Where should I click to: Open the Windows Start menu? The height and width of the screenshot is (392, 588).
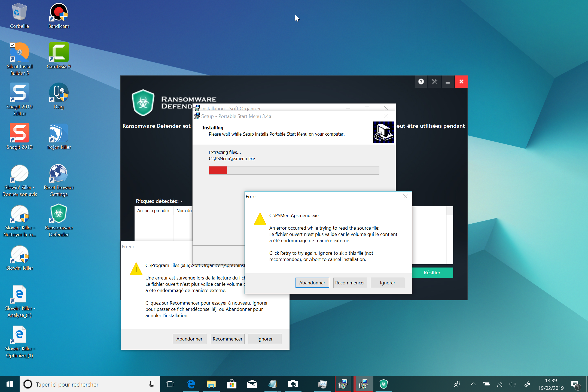click(10, 384)
